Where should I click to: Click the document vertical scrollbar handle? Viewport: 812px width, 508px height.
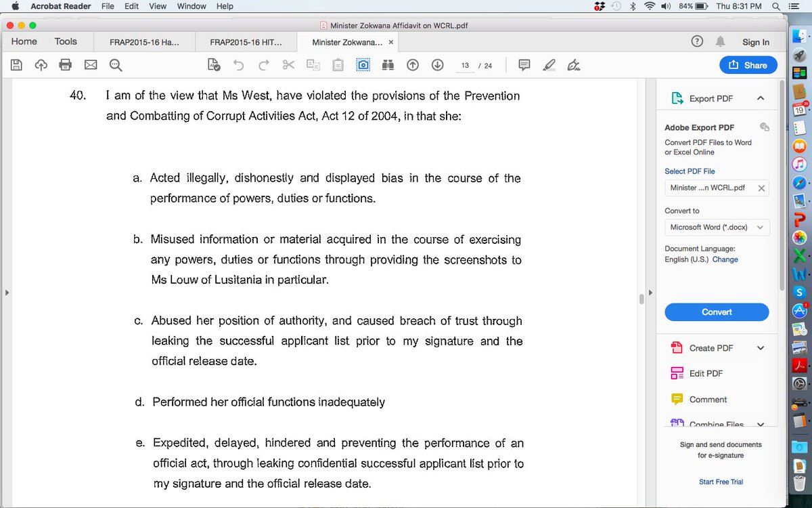click(x=641, y=299)
